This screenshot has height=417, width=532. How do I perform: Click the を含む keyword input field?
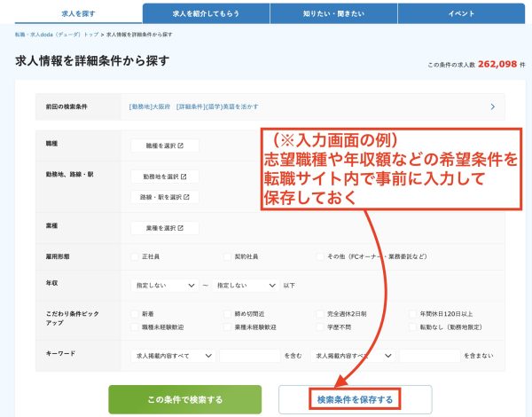point(249,356)
